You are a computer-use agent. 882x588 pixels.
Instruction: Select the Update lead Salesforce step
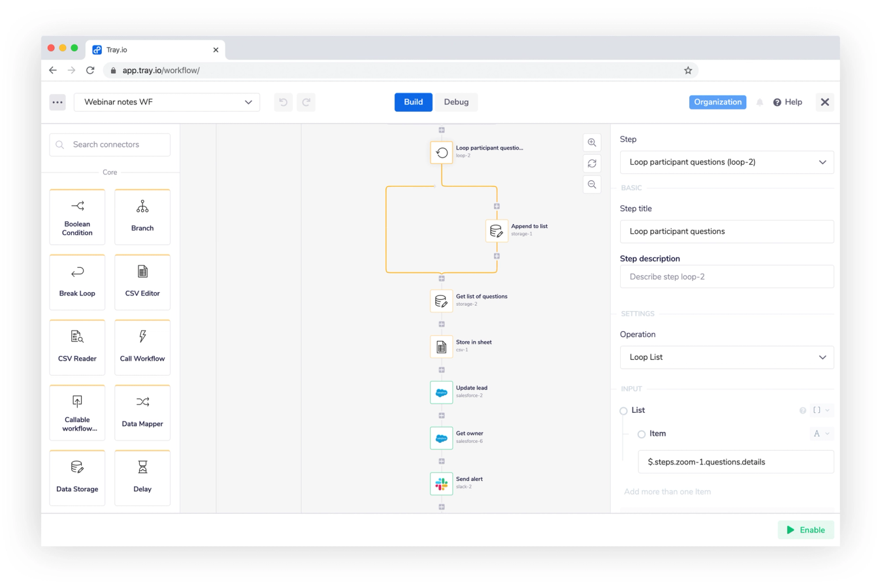(x=442, y=392)
